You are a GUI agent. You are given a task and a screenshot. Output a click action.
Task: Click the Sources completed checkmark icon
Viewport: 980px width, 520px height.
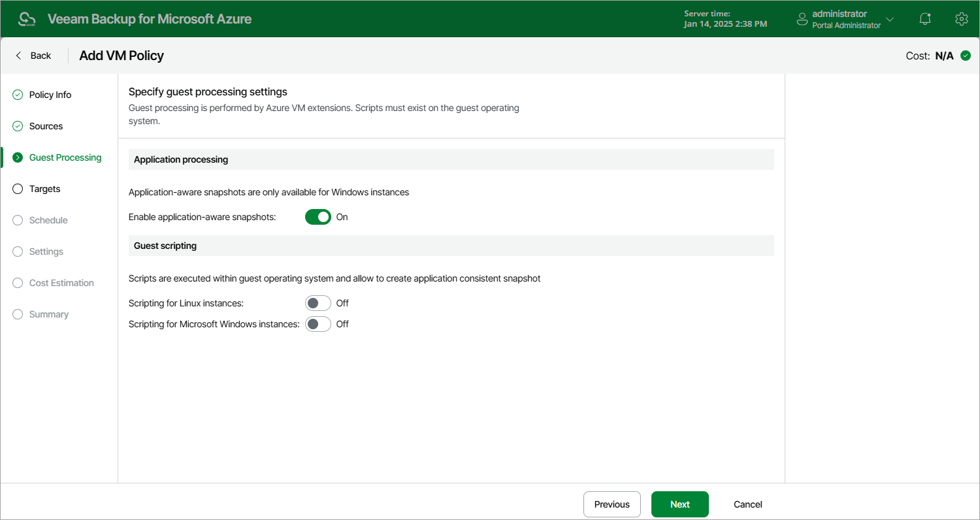[x=18, y=126]
